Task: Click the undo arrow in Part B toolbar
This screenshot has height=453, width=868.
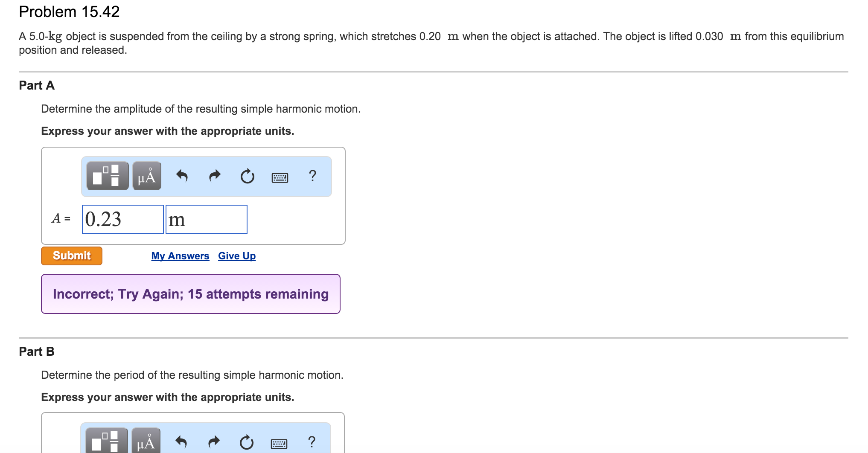Action: coord(181,441)
